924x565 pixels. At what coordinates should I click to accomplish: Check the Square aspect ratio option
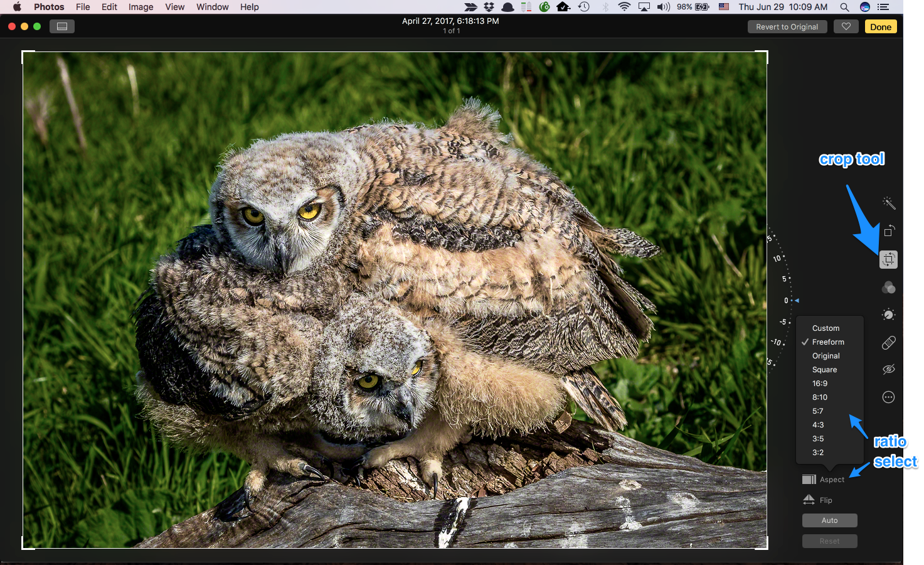[824, 369]
